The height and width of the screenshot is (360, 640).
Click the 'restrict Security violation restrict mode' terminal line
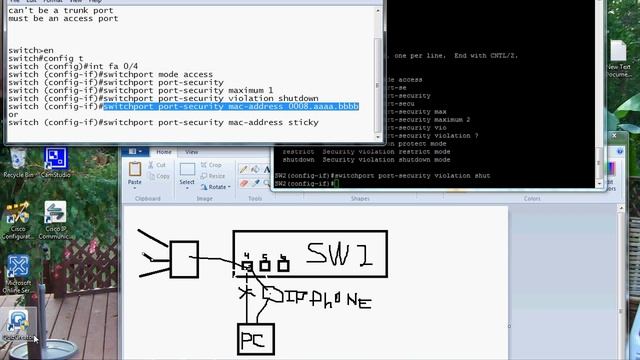[x=366, y=152]
